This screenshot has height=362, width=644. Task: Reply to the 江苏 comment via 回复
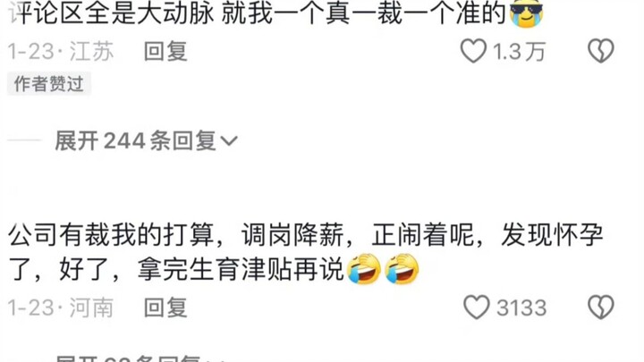[x=165, y=51]
